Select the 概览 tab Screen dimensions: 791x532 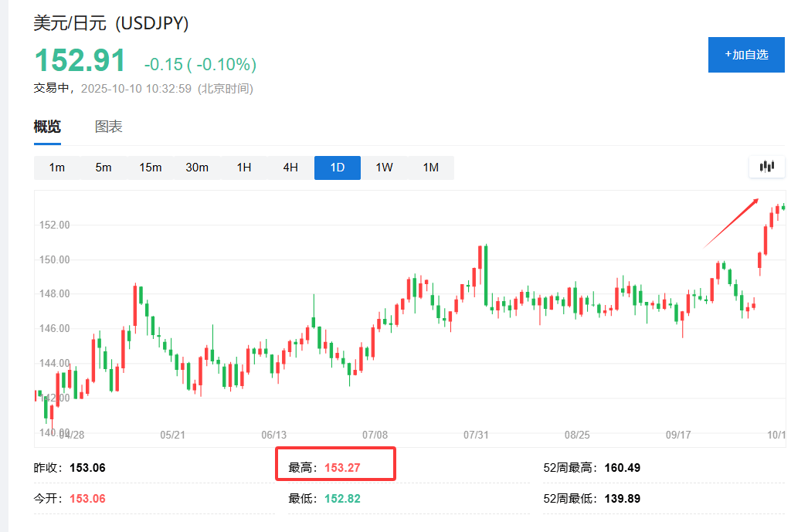pyautogui.click(x=47, y=127)
